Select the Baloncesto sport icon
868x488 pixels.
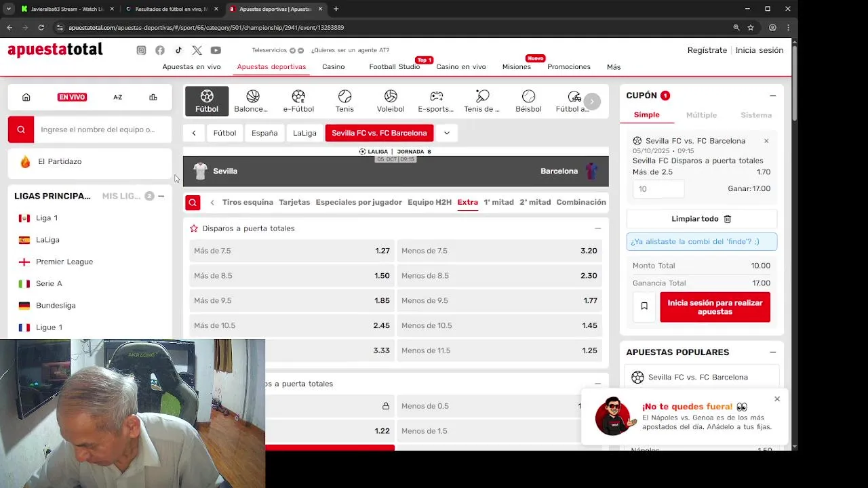[x=252, y=101]
